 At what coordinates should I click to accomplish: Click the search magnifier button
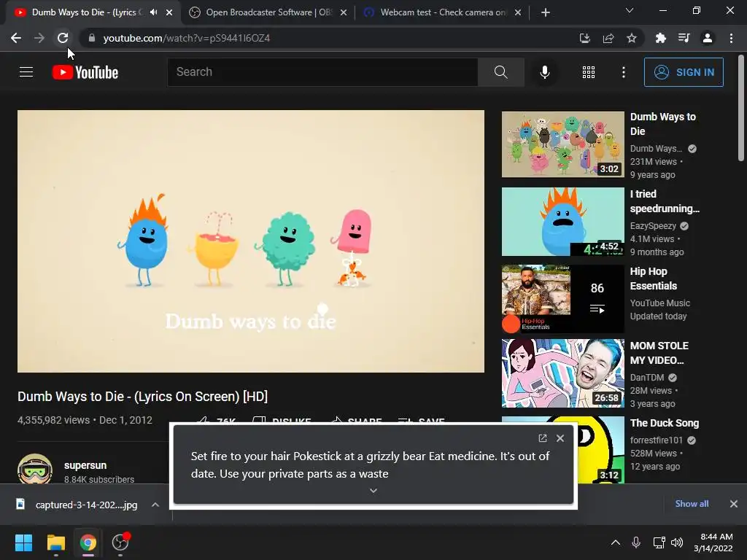pyautogui.click(x=500, y=72)
